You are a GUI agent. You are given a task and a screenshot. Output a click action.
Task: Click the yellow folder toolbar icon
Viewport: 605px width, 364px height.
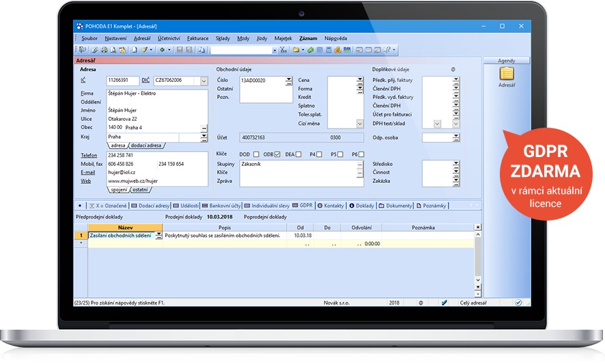pyautogui.click(x=297, y=50)
